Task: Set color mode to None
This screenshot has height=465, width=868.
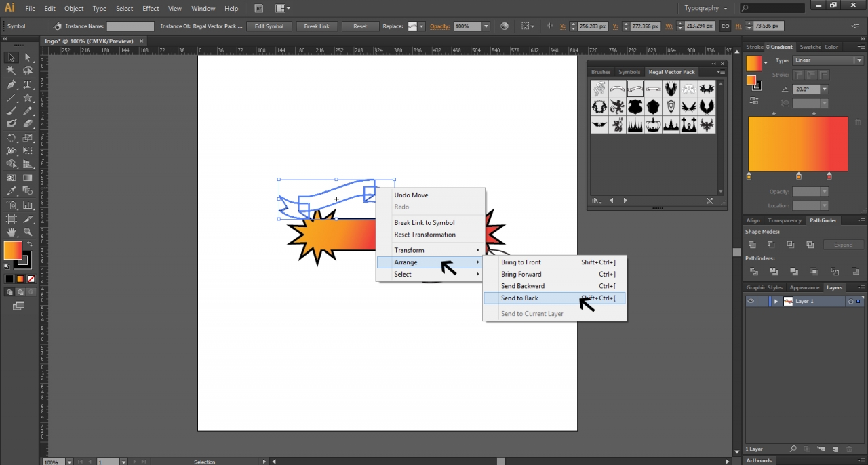Action: coord(31,279)
